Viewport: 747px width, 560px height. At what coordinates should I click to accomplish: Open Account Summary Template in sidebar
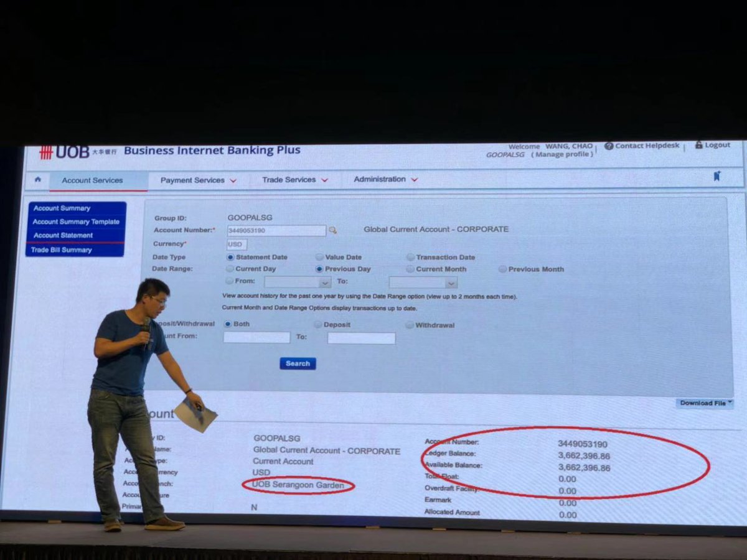point(76,222)
